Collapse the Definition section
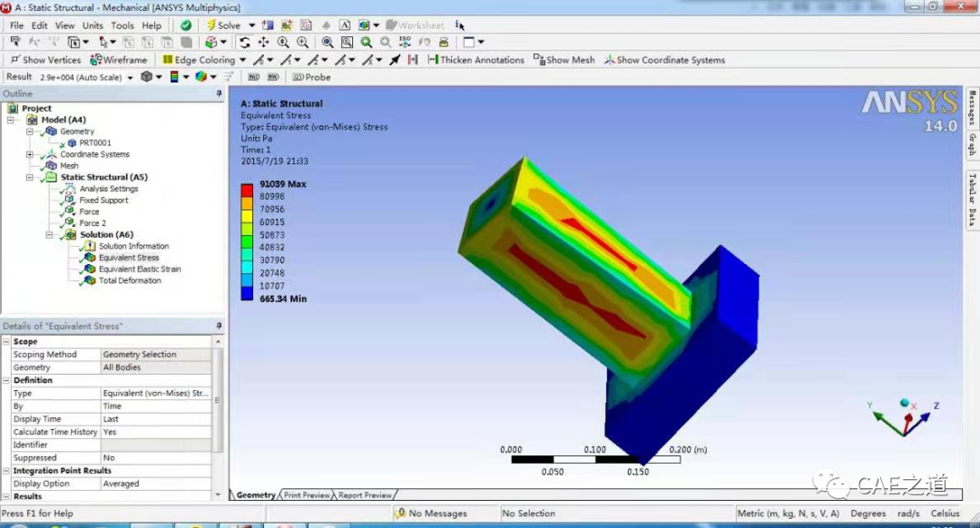This screenshot has height=528, width=980. [6, 380]
